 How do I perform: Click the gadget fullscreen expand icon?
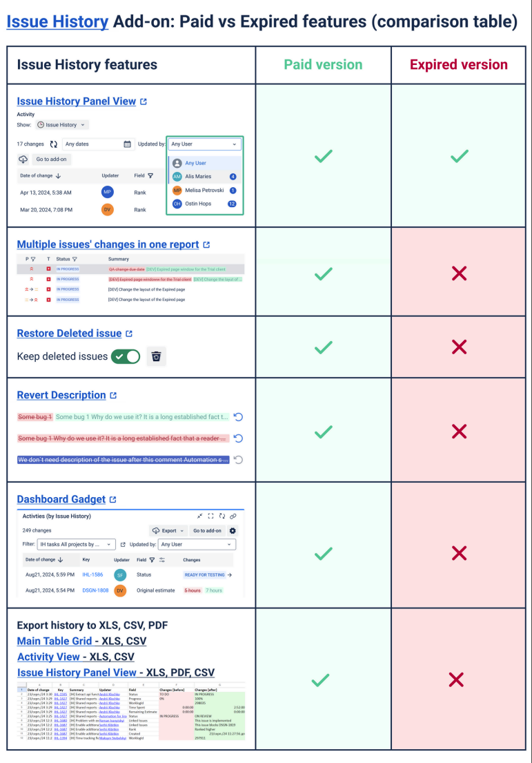coord(211,516)
